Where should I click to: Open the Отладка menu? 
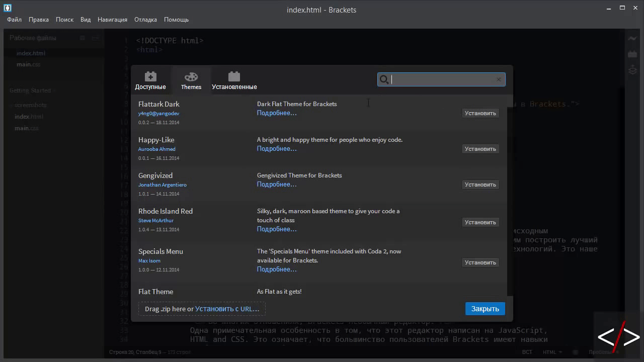[145, 20]
